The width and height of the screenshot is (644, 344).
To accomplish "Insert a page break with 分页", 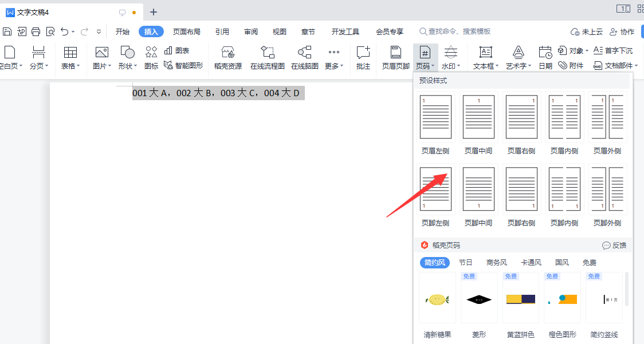I will [x=38, y=58].
